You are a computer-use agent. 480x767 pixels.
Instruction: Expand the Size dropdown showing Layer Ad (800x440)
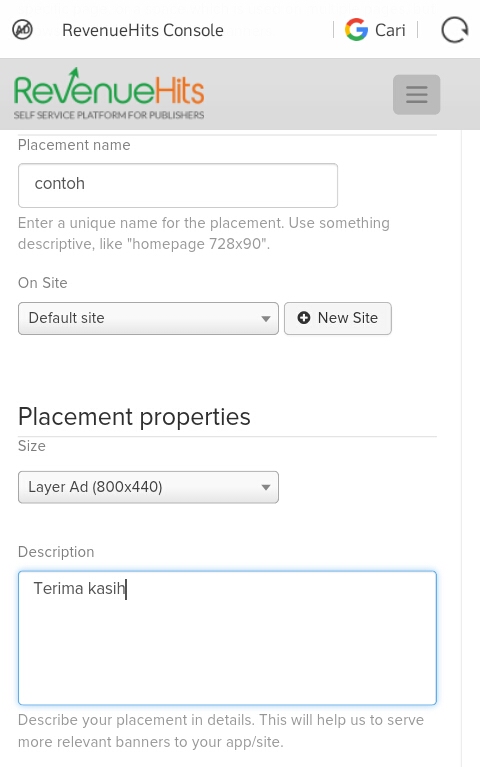(x=148, y=487)
